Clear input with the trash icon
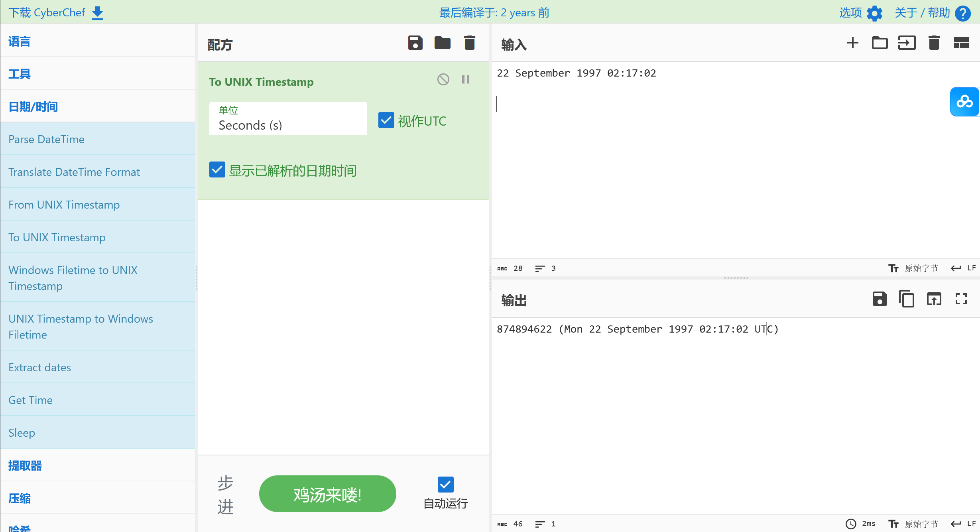The width and height of the screenshot is (980, 532). (x=934, y=43)
